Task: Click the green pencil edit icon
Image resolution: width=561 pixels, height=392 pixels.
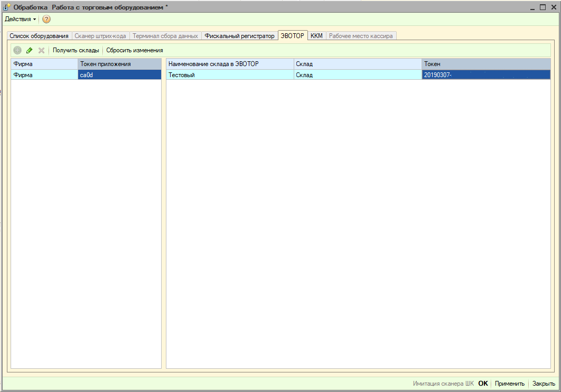Action: point(30,50)
